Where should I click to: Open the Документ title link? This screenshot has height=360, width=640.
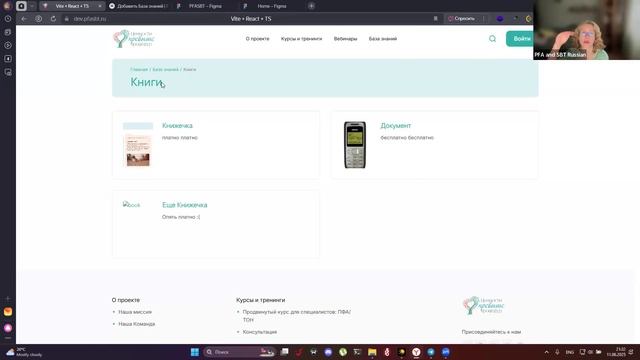tap(396, 126)
